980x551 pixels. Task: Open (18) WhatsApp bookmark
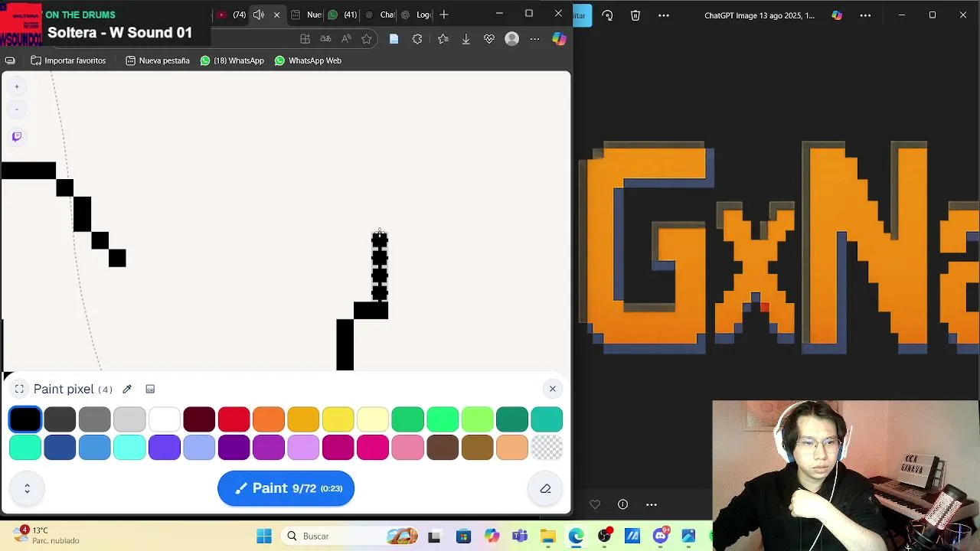232,60
